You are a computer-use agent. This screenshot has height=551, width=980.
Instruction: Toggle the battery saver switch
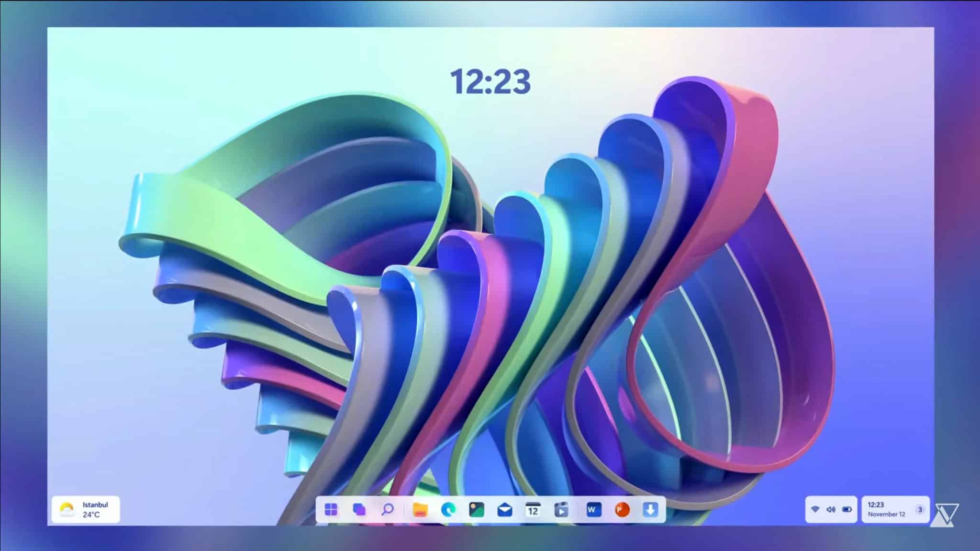846,509
